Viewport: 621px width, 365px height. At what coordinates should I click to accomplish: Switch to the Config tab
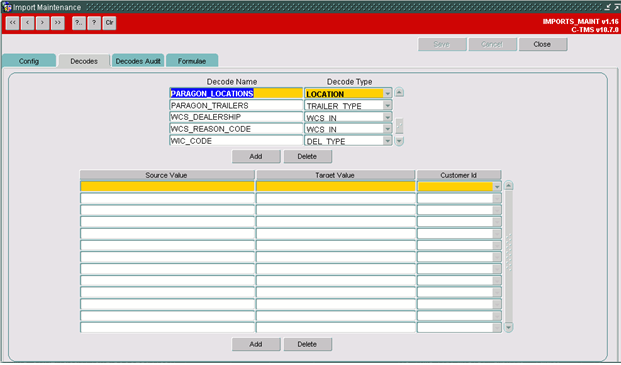[29, 61]
